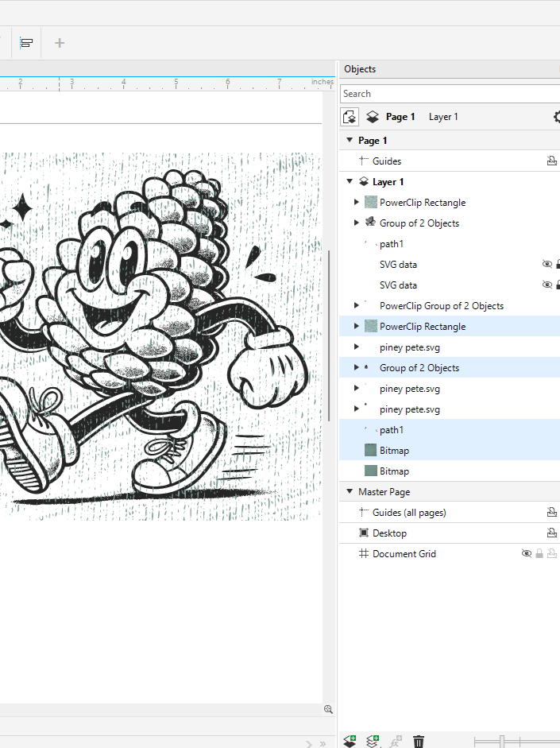Viewport: 560px width, 748px height.
Task: Click the layers view icon beside Page 1
Action: [x=373, y=117]
